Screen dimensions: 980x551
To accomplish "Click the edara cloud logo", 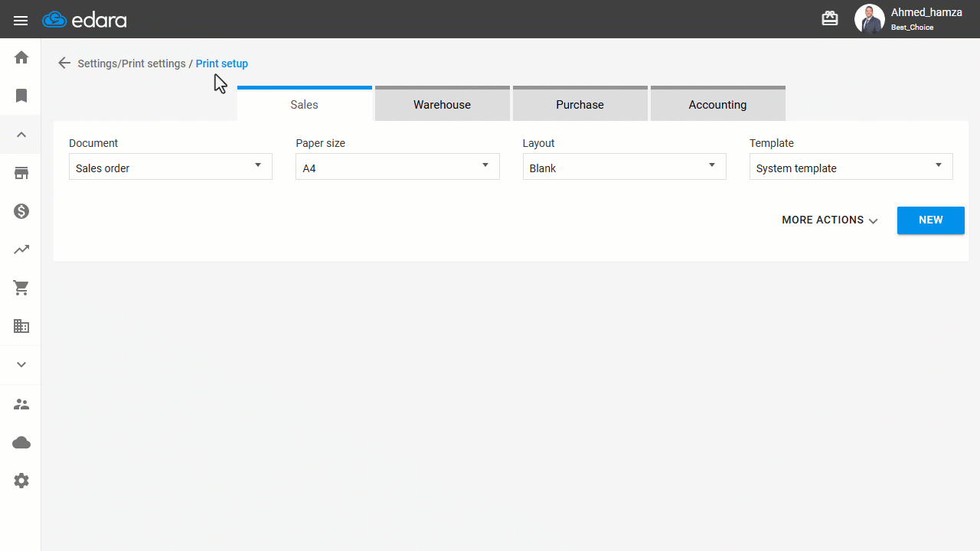I will [x=84, y=20].
